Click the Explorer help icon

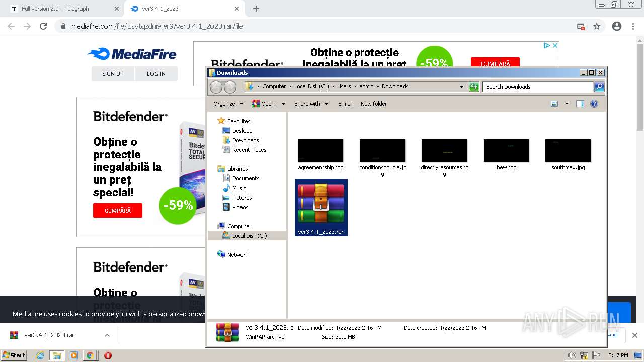click(x=594, y=104)
